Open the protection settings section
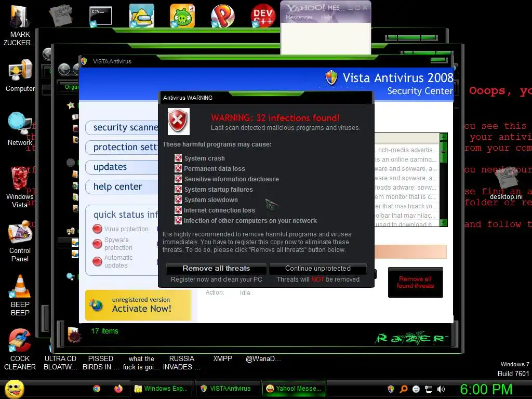Viewport: 532px width, 399px height. 122,147
